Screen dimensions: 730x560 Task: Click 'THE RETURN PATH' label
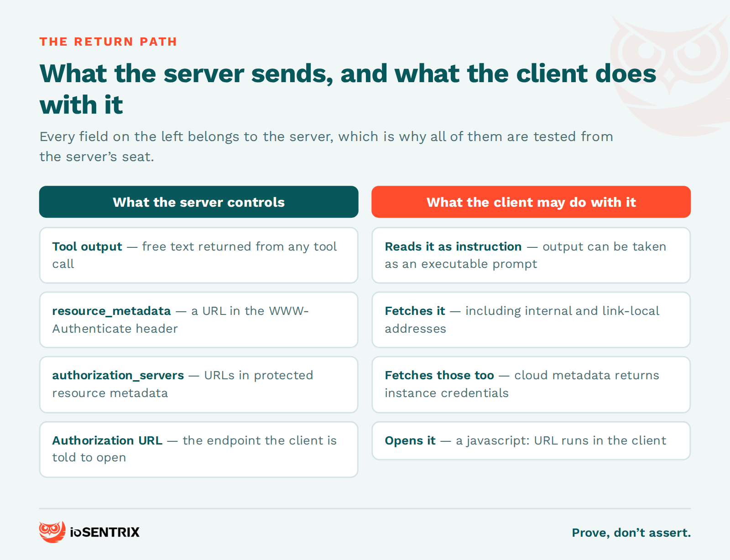click(108, 42)
